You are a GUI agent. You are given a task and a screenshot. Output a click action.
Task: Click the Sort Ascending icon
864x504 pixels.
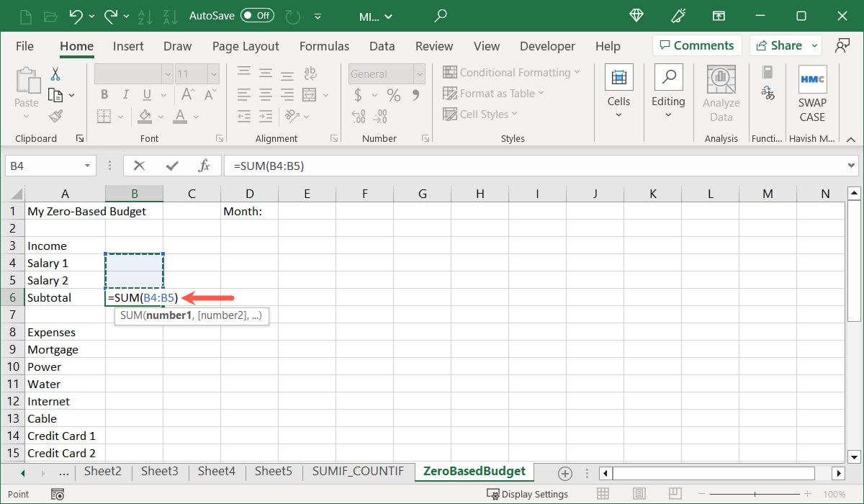[145, 16]
